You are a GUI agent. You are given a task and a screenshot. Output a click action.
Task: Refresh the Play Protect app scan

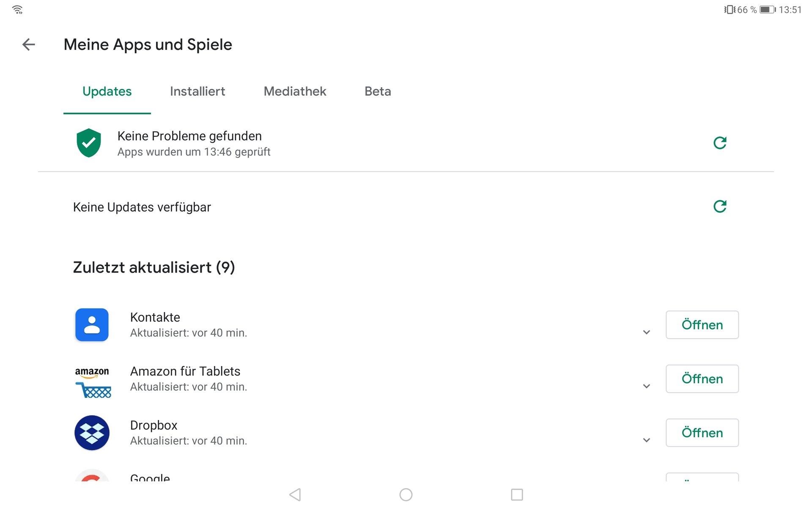(720, 143)
